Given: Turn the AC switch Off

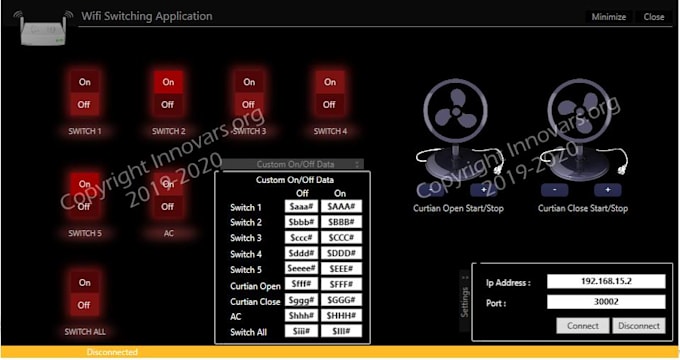Looking at the screenshot, I should click(168, 207).
